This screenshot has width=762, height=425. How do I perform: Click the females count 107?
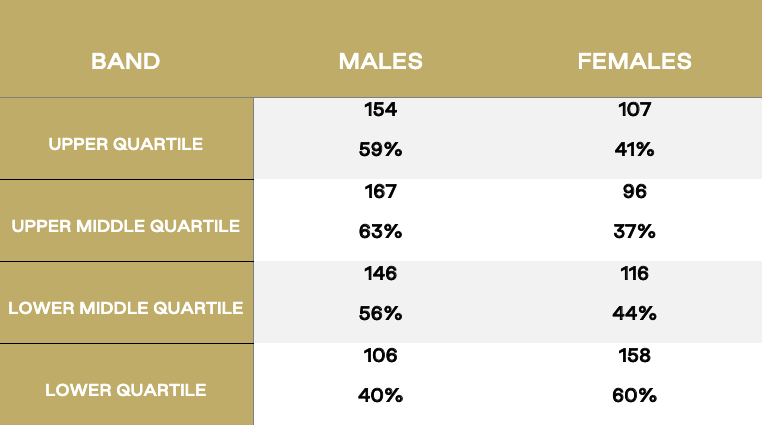(x=634, y=109)
